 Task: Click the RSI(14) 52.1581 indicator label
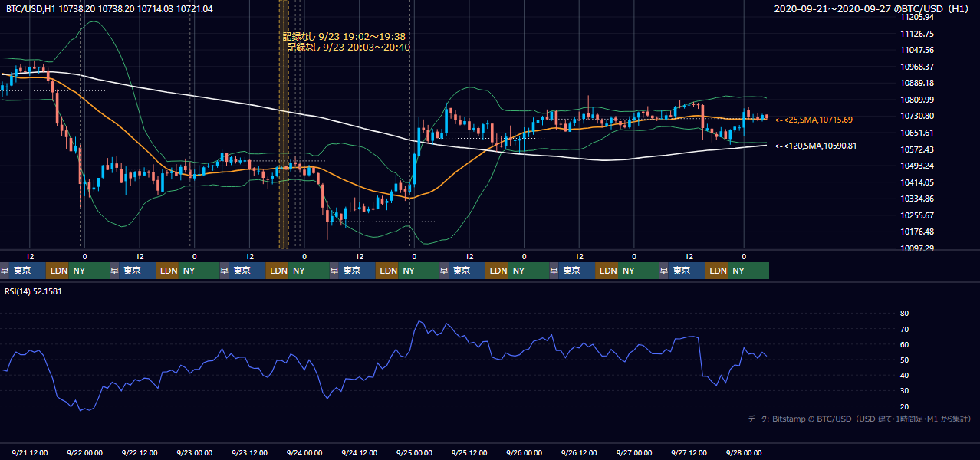(32, 291)
